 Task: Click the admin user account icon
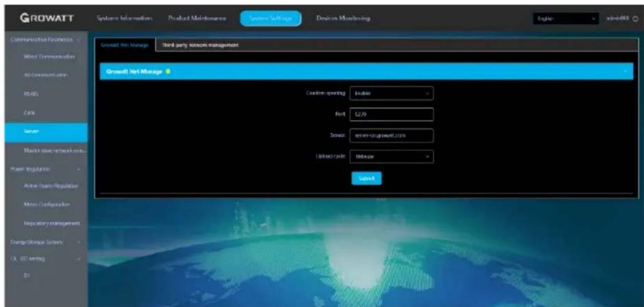click(635, 19)
